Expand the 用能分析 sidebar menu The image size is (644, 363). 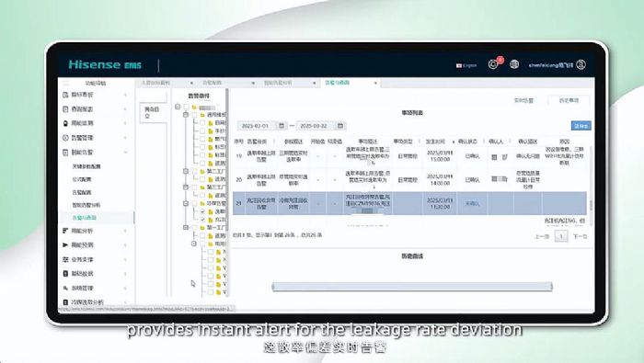(x=95, y=231)
